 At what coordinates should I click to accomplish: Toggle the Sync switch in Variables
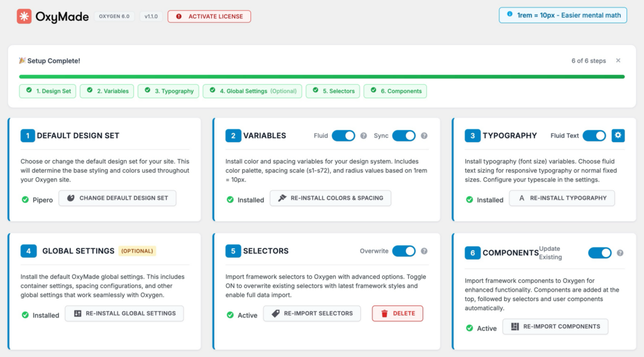point(404,136)
